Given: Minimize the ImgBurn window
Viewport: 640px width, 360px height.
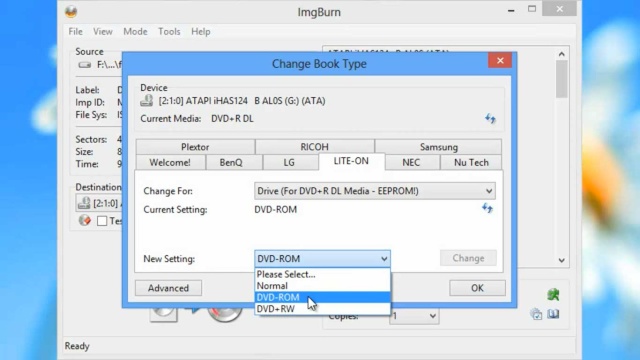Looking at the screenshot, I should pos(511,11).
